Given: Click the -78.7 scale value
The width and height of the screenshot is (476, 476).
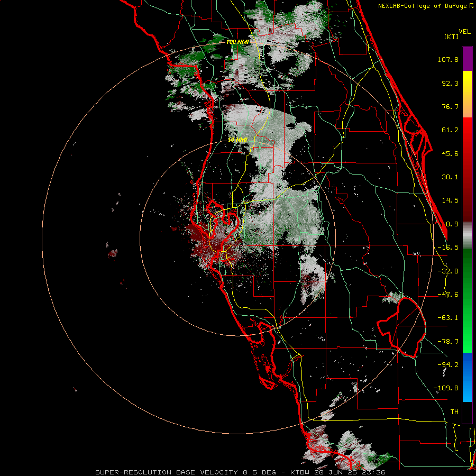Looking at the screenshot, I should point(448,342).
